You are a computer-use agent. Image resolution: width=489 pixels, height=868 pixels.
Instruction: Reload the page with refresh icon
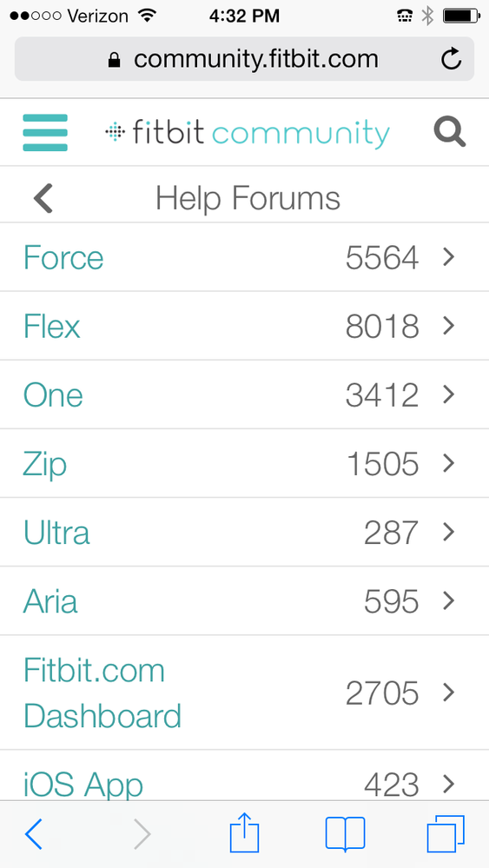click(x=452, y=59)
